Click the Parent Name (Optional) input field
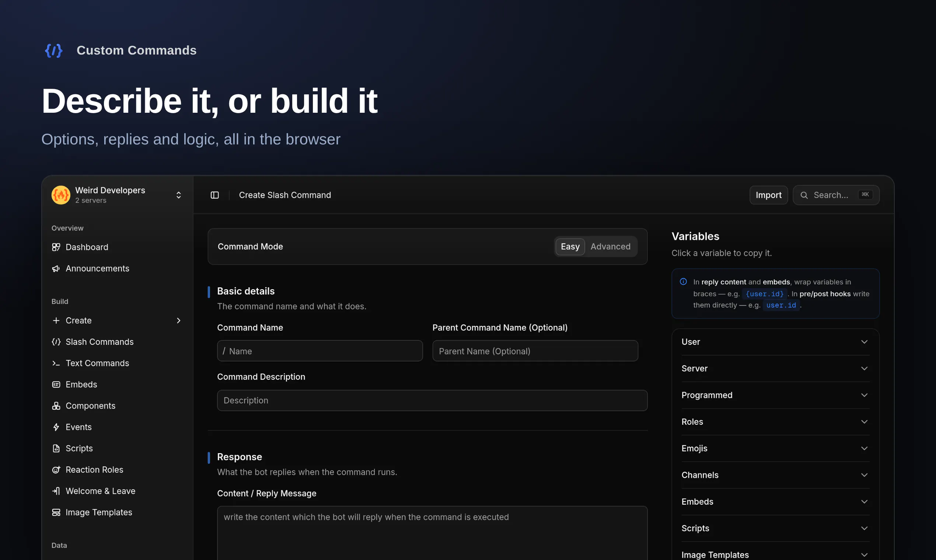This screenshot has height=560, width=936. point(535,351)
